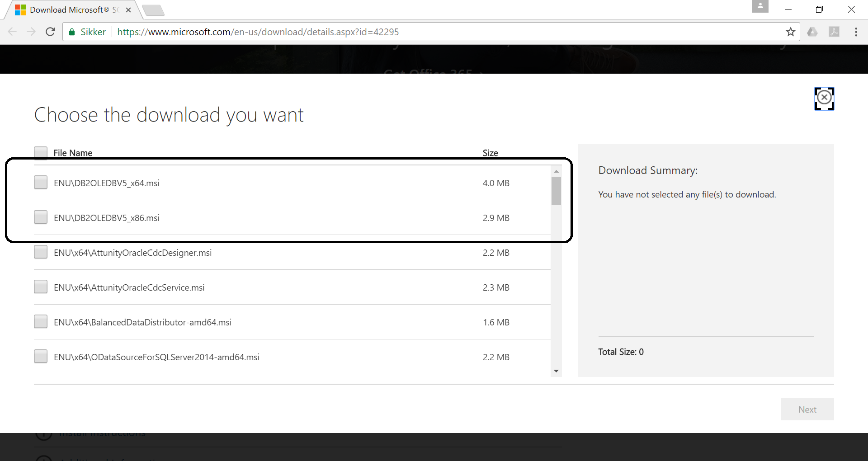Click the Size column header
This screenshot has height=461, width=868.
click(490, 153)
